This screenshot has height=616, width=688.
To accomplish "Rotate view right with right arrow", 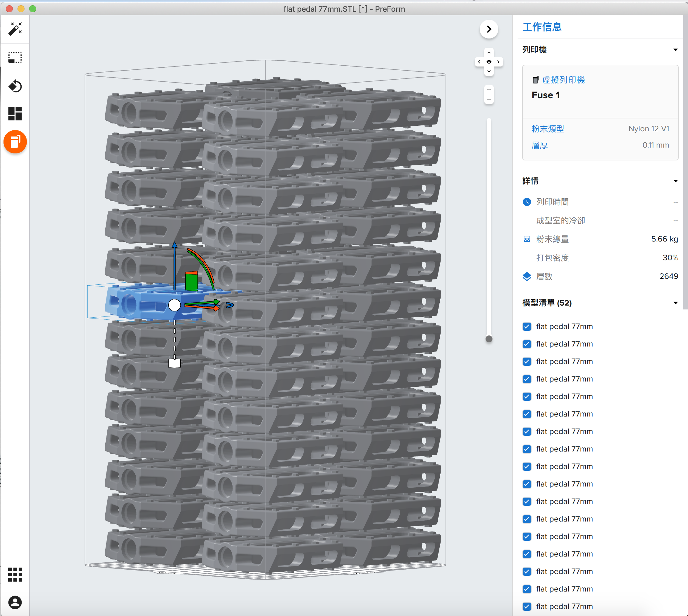I will coord(498,62).
